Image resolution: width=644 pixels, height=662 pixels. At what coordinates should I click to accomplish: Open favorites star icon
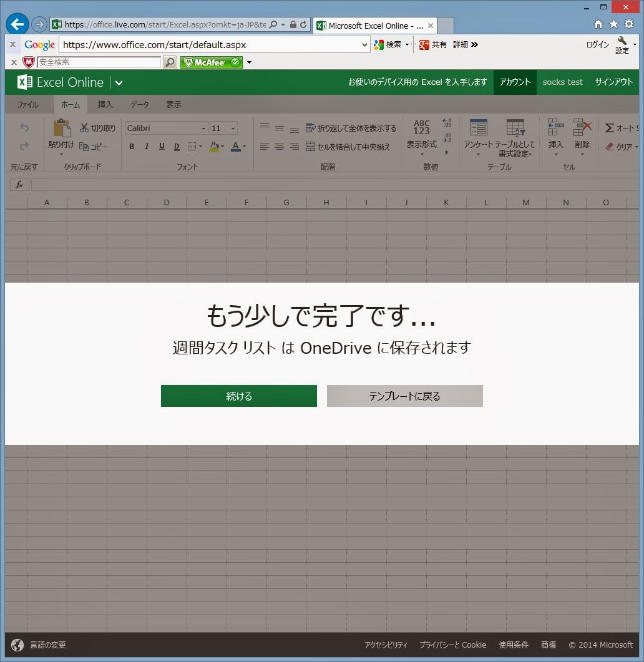(613, 24)
